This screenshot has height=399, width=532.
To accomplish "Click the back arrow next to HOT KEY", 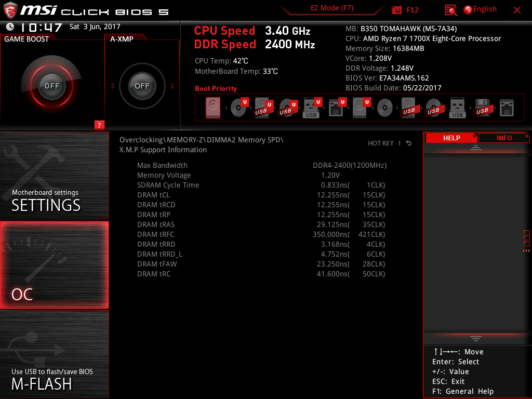I will pyautogui.click(x=409, y=143).
